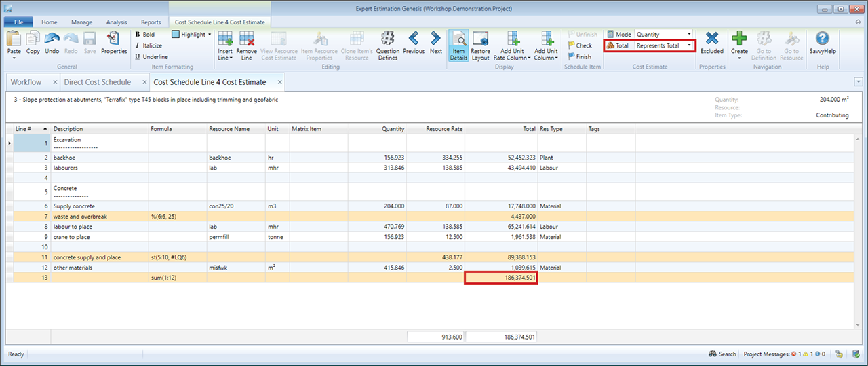Click the Restore Layout icon
The width and height of the screenshot is (868, 366).
tap(480, 39)
